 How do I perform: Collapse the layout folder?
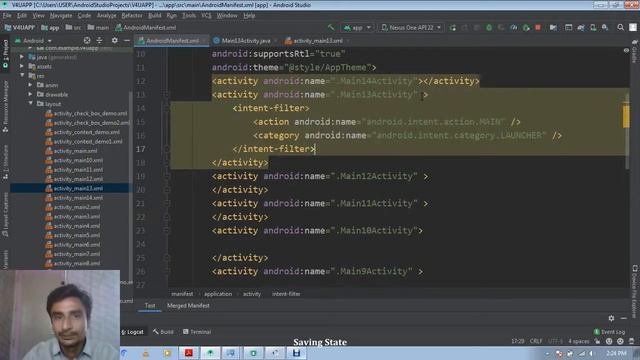point(30,104)
